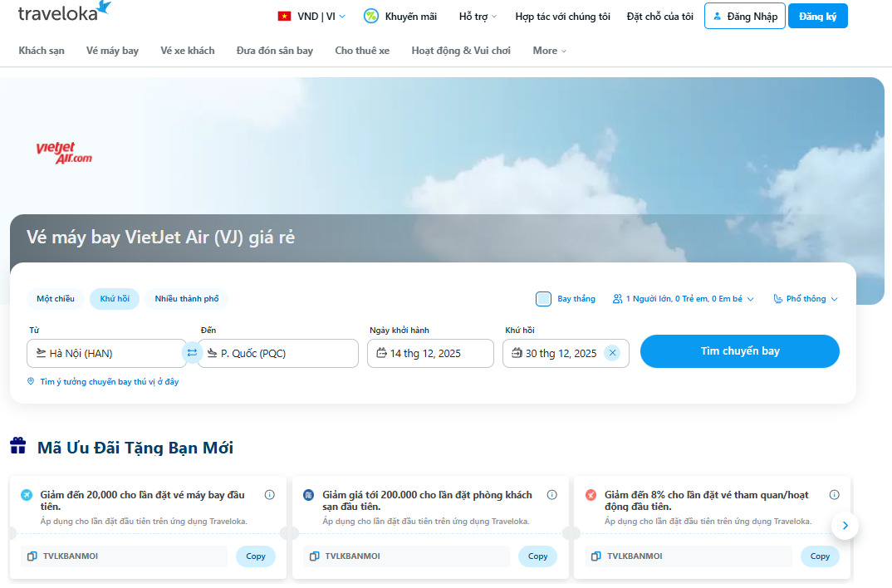892x588 pixels.
Task: Switch to Nhiều thành phố trip mode
Action: click(186, 299)
